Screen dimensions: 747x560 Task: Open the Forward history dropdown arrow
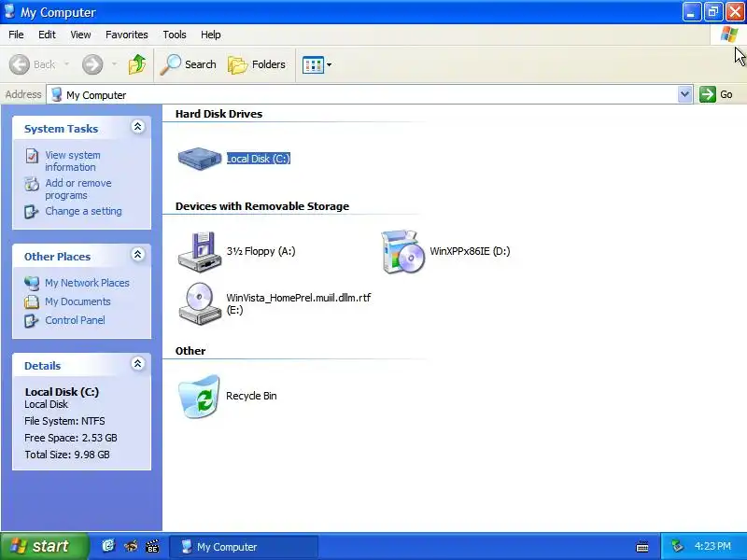coord(114,64)
